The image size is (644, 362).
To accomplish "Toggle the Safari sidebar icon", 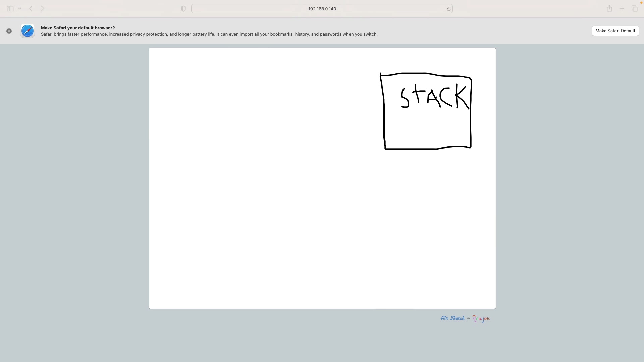I will tap(10, 9).
